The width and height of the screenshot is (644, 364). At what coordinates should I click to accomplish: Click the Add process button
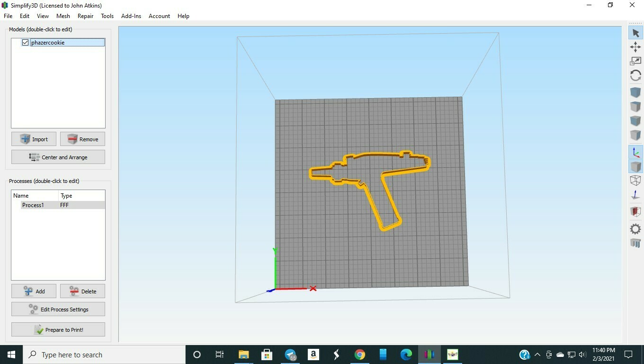[34, 291]
